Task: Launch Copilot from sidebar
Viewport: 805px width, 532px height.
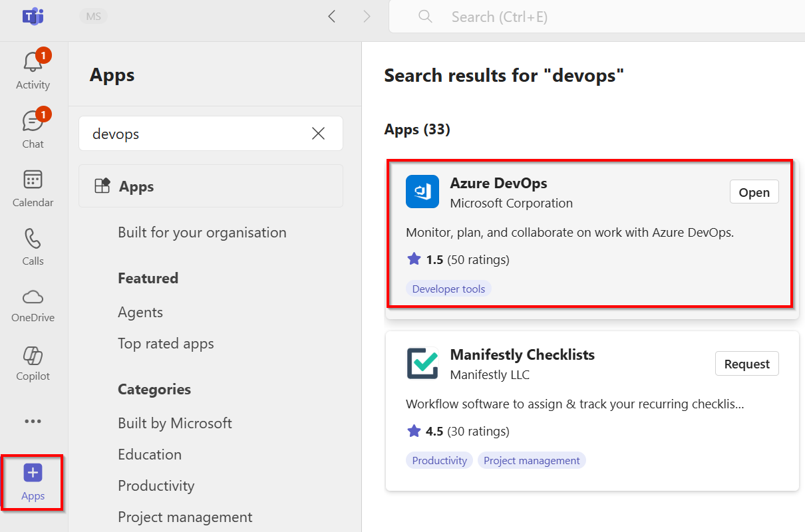Action: pos(33,363)
